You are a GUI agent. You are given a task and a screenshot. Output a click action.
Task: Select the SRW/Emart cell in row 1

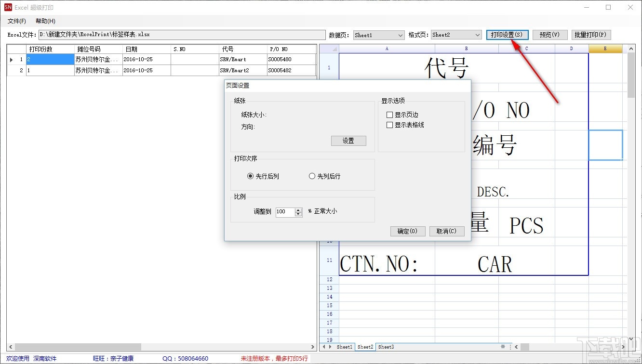coord(243,59)
